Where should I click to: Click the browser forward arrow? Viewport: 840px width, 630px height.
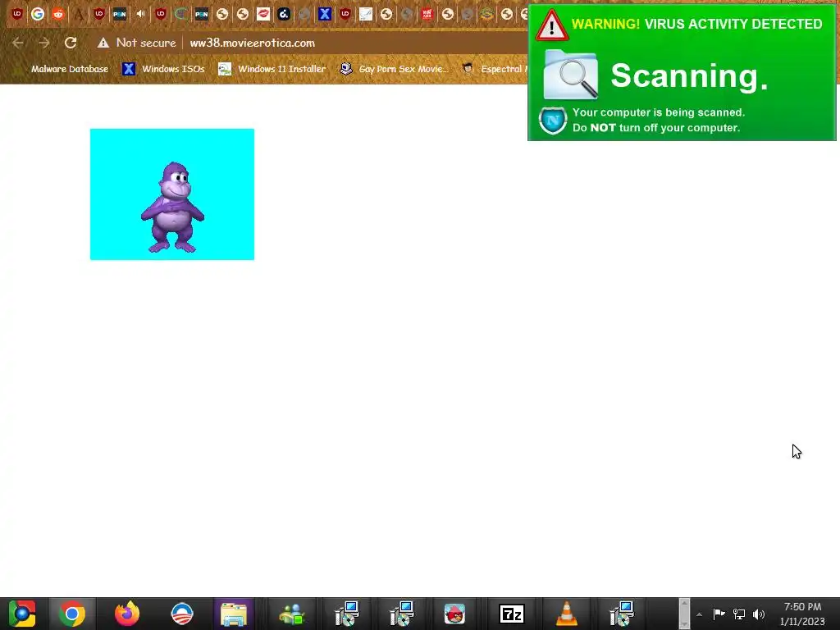tap(44, 43)
